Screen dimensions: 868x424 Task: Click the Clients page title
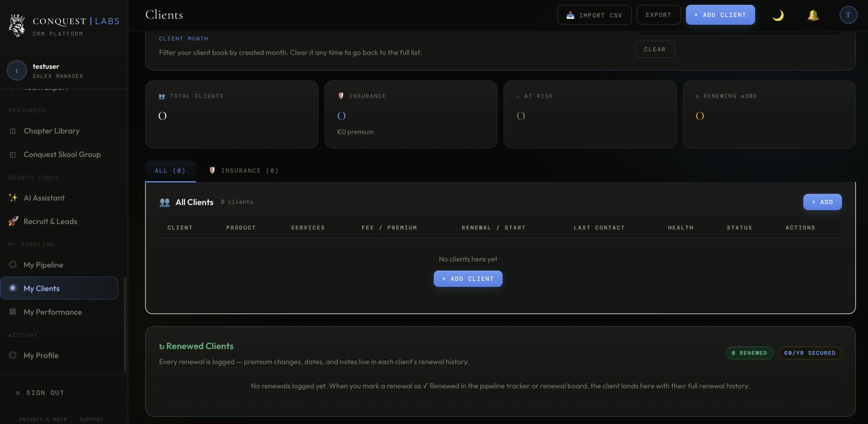164,15
